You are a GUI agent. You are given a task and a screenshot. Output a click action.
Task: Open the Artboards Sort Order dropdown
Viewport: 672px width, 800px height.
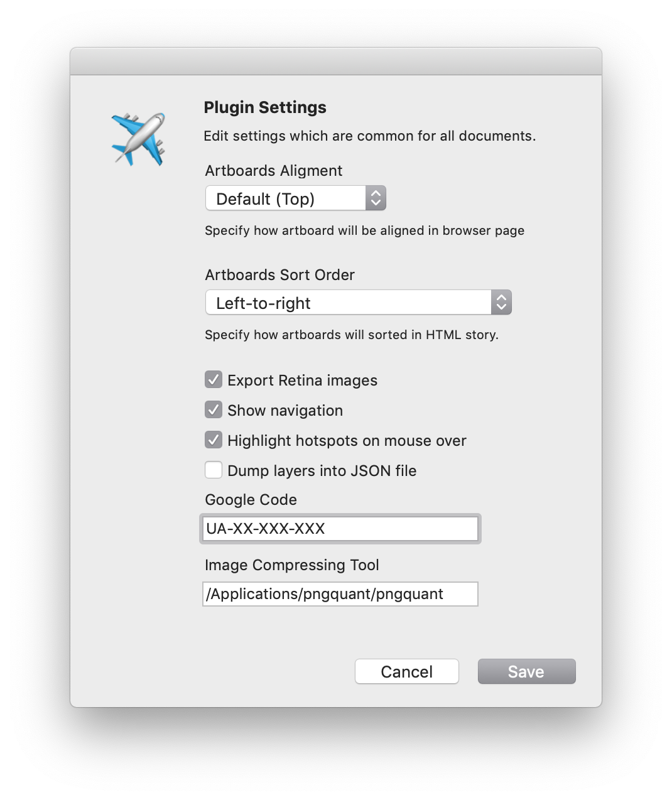coord(359,303)
